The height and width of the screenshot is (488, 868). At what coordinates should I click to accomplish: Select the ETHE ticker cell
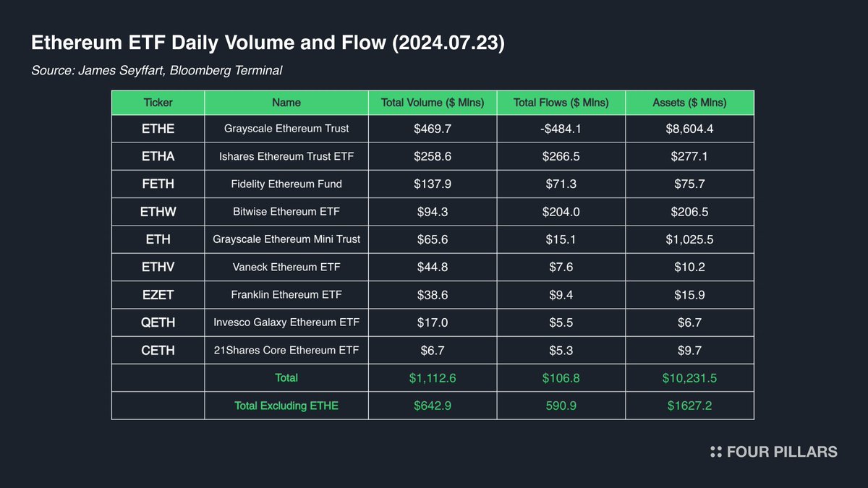[158, 129]
